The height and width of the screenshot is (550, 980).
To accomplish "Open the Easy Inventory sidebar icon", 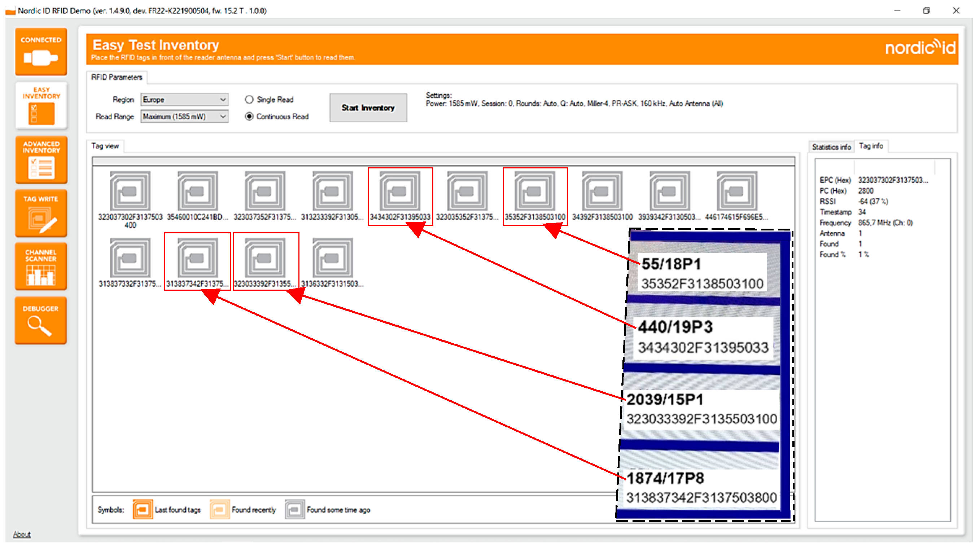I will (x=41, y=105).
